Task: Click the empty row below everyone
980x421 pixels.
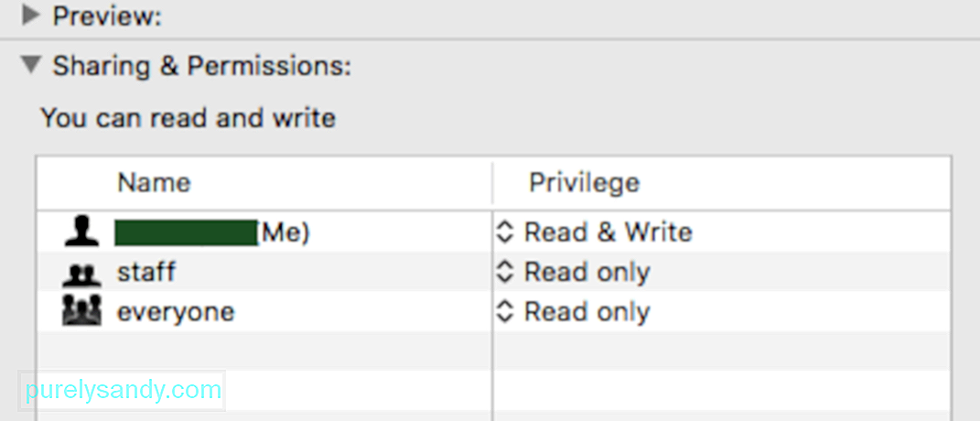Action: tap(494, 351)
